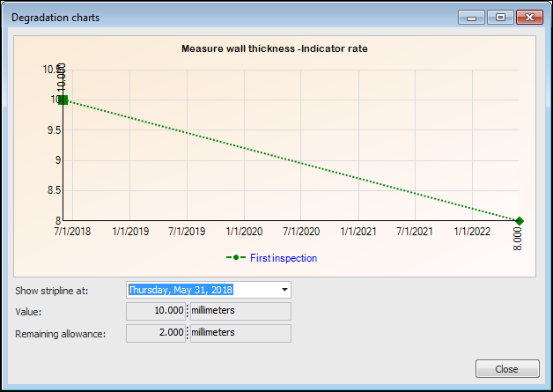Viewport: 553px width, 392px height.
Task: Click the green square start data point
Action: [63, 100]
